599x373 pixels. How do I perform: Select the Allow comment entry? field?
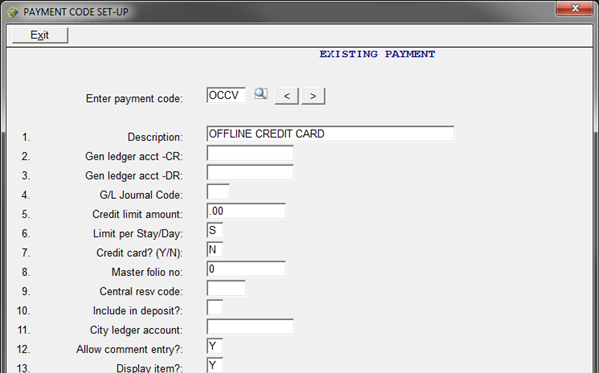click(x=215, y=346)
